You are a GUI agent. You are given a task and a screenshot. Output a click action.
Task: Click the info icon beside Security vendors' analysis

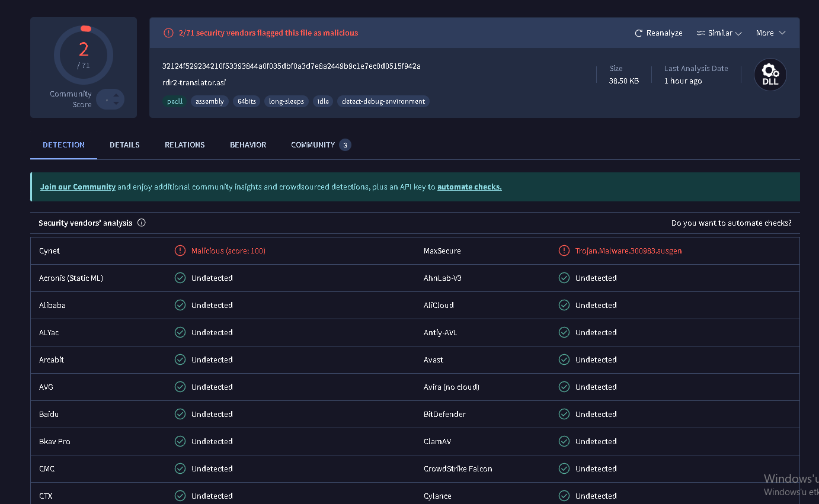(x=142, y=223)
